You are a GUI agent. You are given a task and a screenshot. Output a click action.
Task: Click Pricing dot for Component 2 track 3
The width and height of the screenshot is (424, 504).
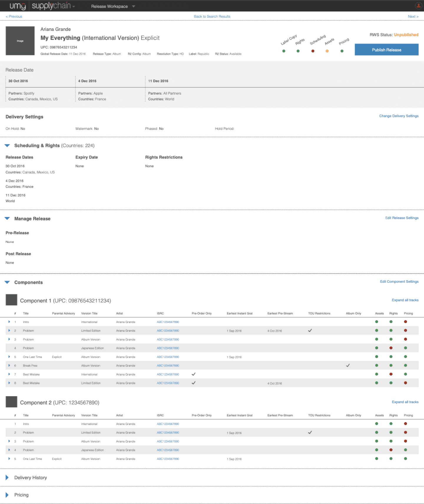pyautogui.click(x=405, y=441)
